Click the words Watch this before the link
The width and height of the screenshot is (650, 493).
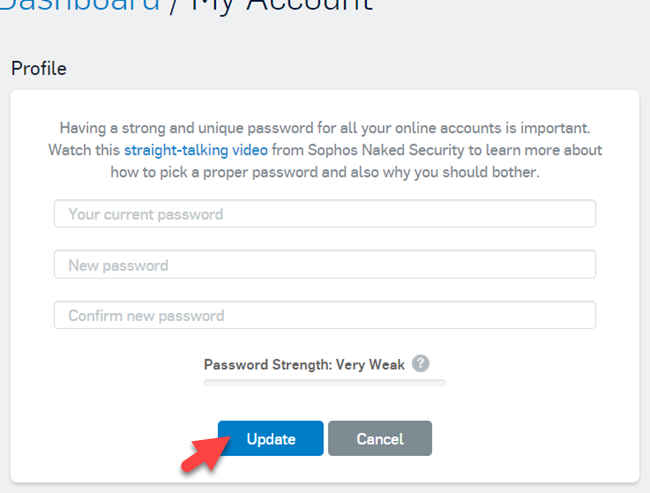(x=84, y=150)
